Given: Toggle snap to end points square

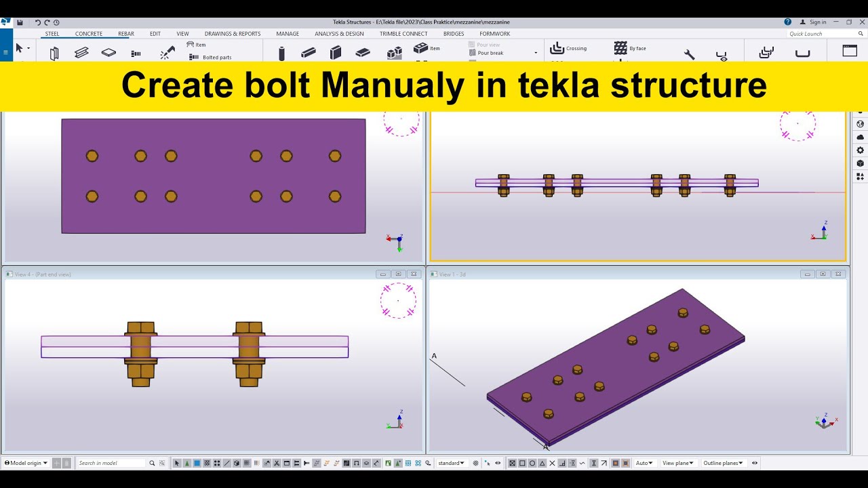Looking at the screenshot, I should 522,463.
